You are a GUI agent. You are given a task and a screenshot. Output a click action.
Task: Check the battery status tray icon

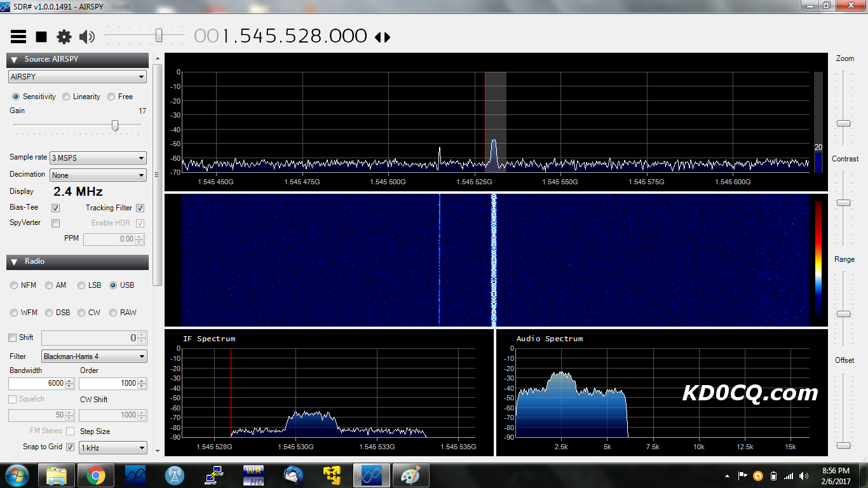click(x=773, y=476)
